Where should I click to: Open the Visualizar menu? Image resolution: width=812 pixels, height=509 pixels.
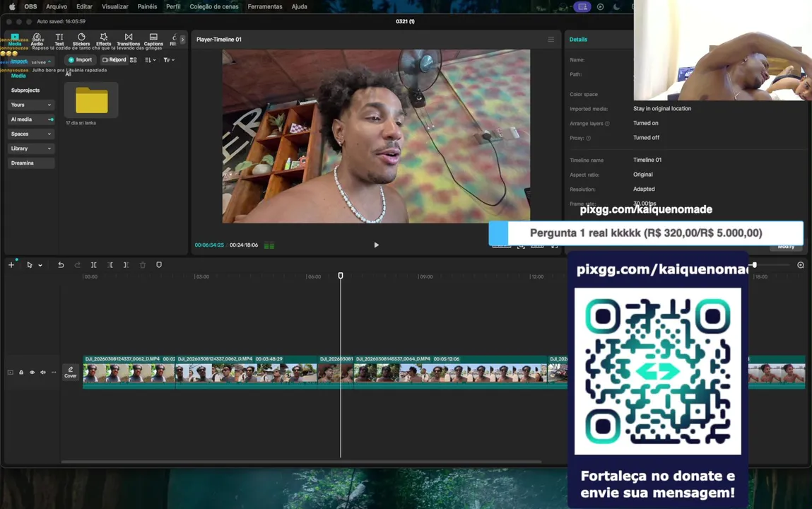coord(115,7)
